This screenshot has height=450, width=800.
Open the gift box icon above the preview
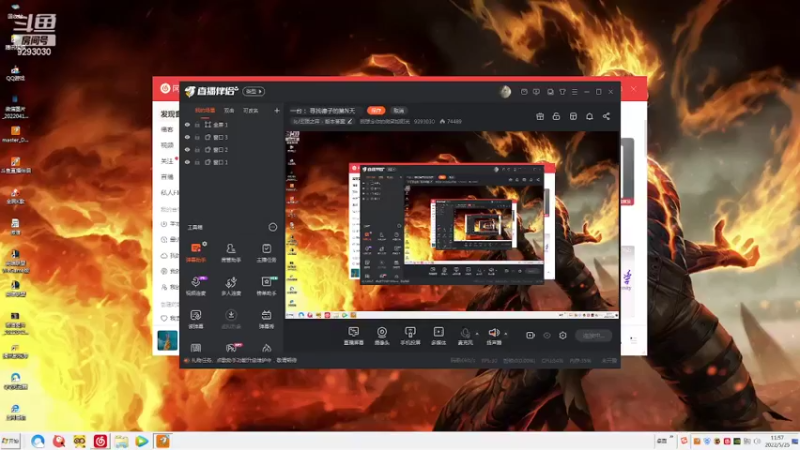[x=540, y=116]
